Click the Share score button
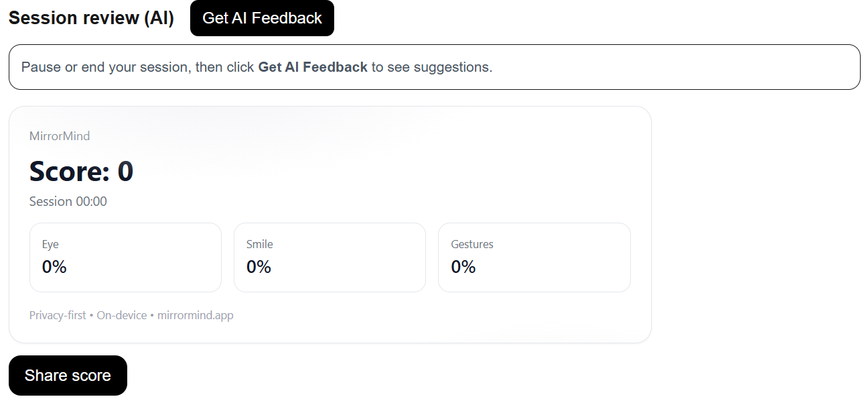The height and width of the screenshot is (403, 868). tap(68, 376)
